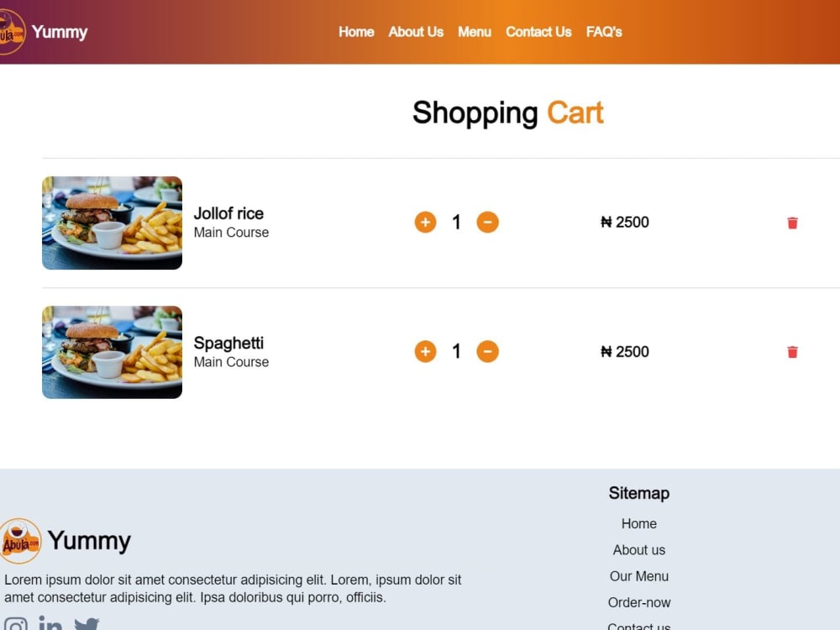Increase Jollof rice quantity with plus icon
The height and width of the screenshot is (630, 840).
click(x=425, y=223)
